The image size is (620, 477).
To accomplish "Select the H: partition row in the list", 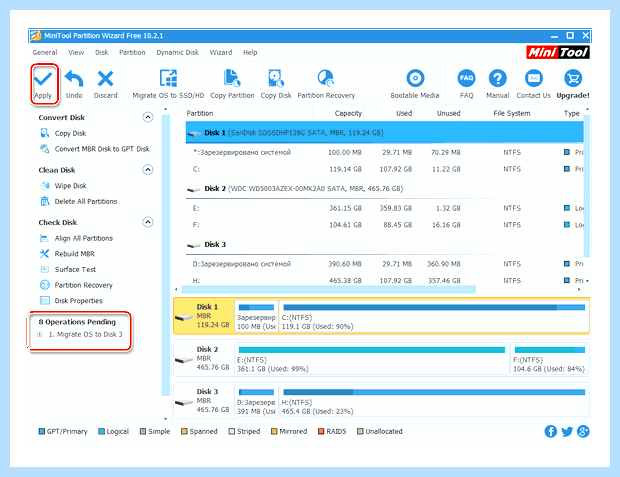I will point(384,280).
